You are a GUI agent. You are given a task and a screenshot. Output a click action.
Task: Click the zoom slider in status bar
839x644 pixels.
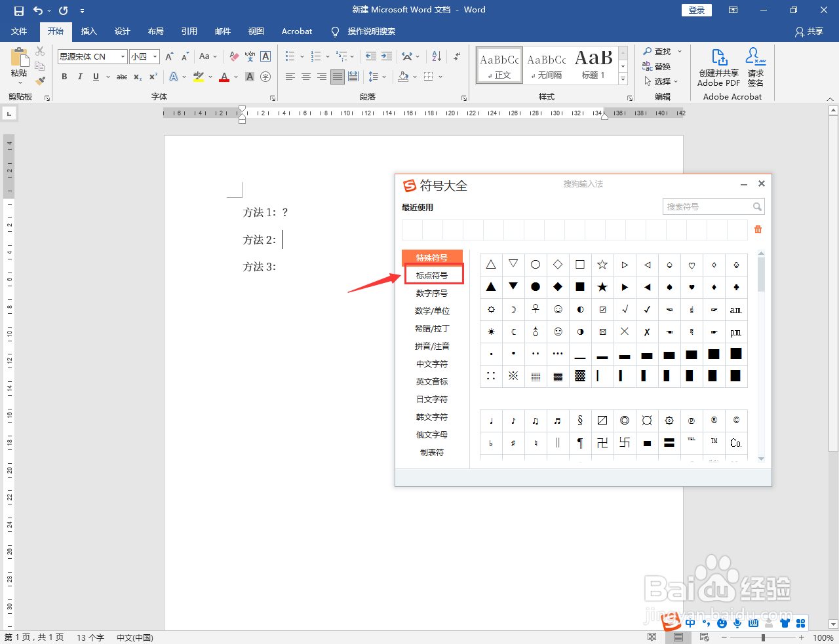[x=763, y=637]
